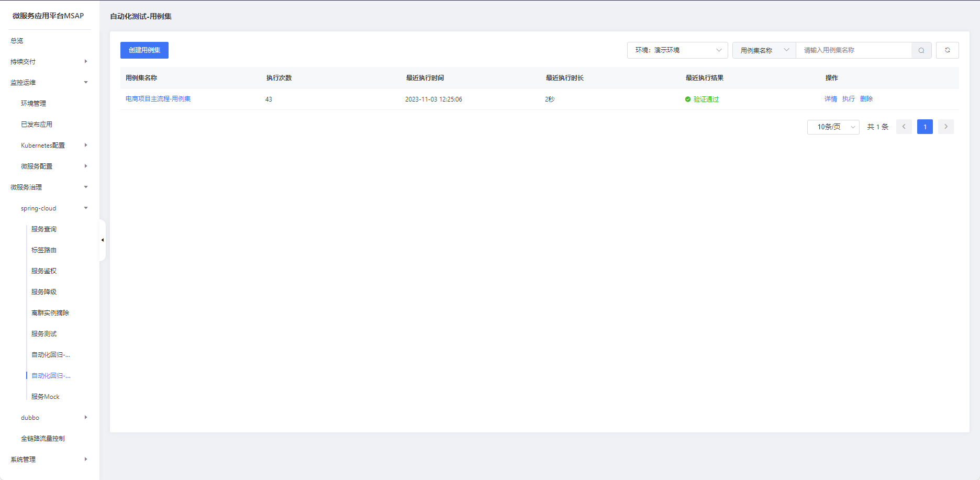
Task: Go to the next page arrow
Action: [945, 127]
